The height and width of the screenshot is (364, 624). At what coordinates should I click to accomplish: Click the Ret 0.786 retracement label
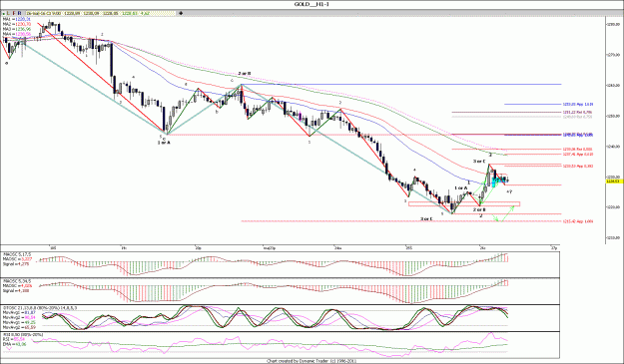(x=577, y=112)
